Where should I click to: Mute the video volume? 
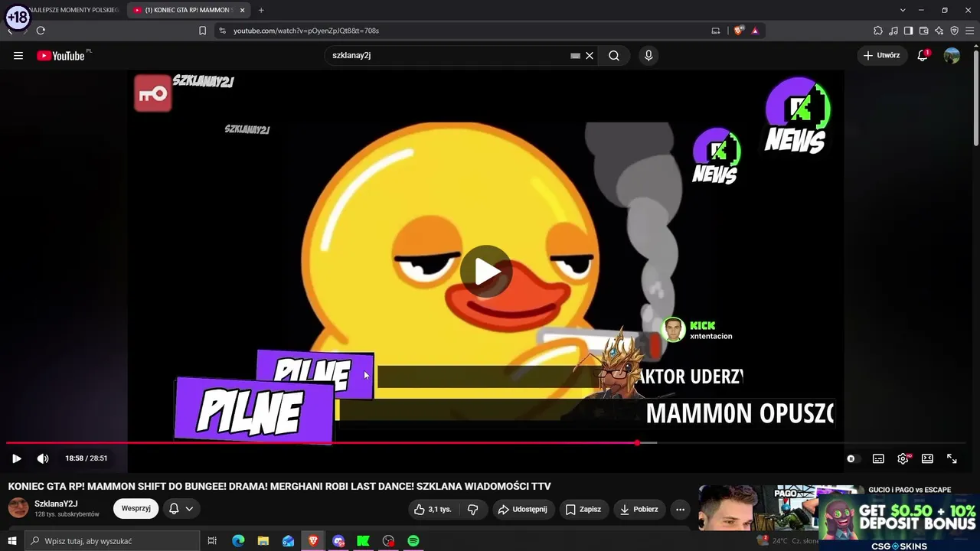point(43,458)
